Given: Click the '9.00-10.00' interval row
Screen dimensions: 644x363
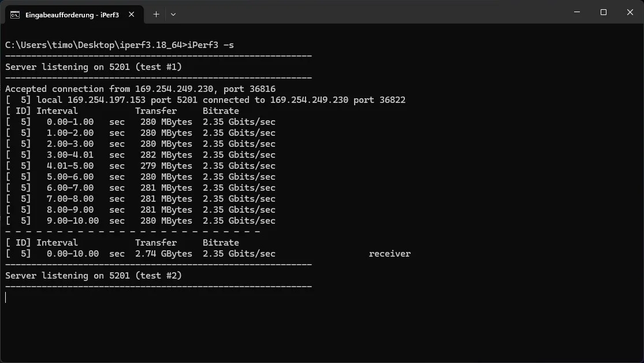Looking at the screenshot, I should coord(140,221).
